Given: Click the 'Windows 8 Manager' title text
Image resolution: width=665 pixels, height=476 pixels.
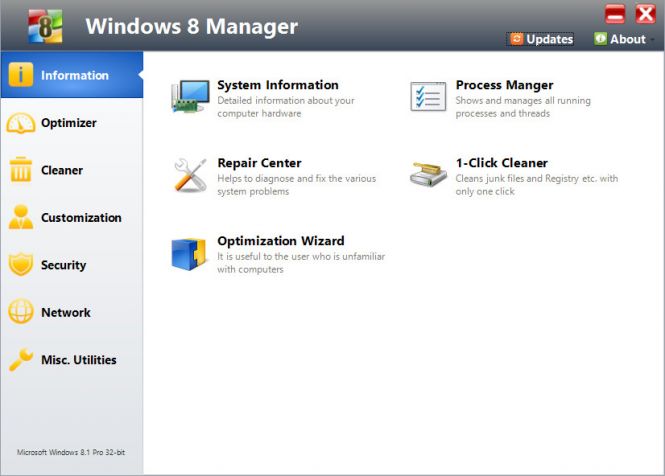Looking at the screenshot, I should pos(192,26).
